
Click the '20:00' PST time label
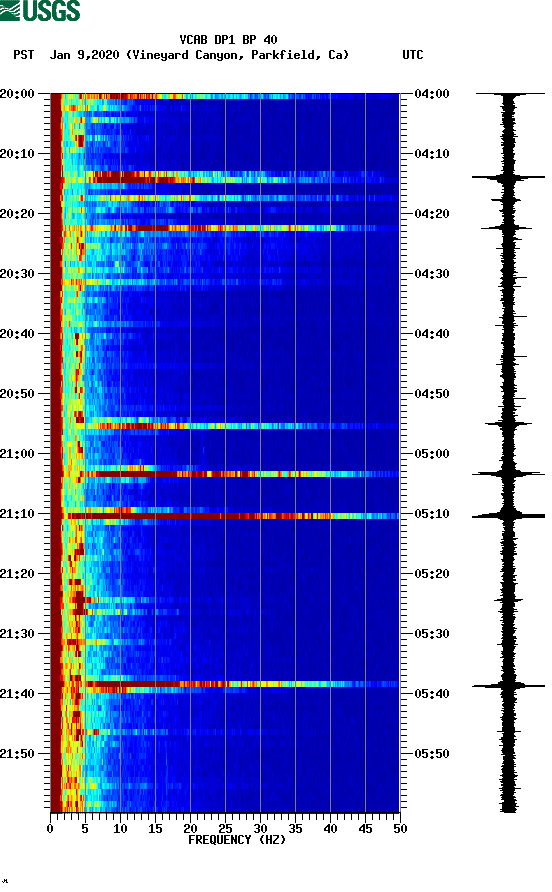tap(18, 94)
